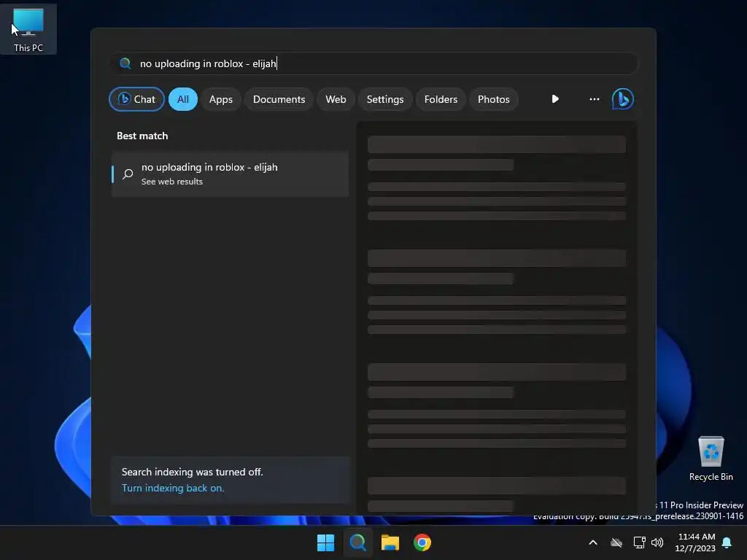This screenshot has width=747, height=560.
Task: Launch Google Chrome from the taskbar
Action: coord(422,542)
